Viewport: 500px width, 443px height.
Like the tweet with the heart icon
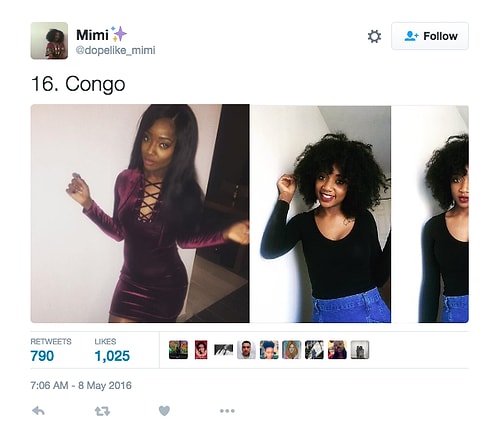pos(164,411)
